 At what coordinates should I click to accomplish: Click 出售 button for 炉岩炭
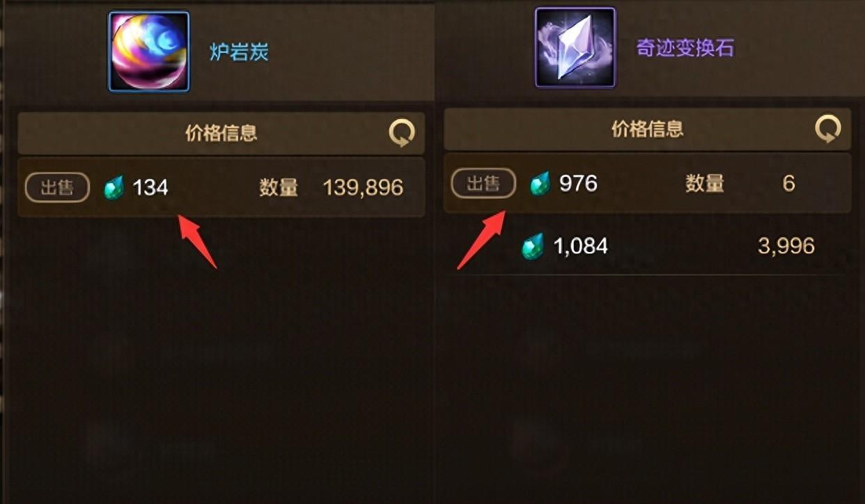[57, 187]
